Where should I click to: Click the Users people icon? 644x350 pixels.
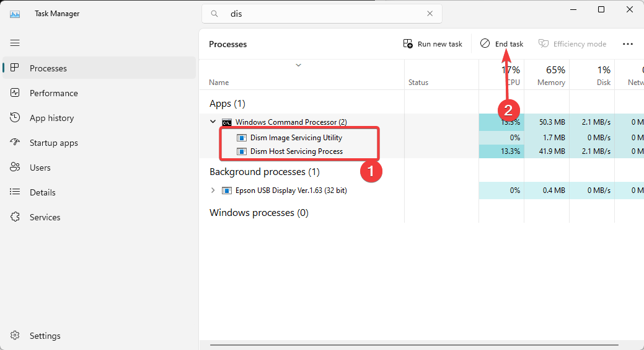point(15,168)
